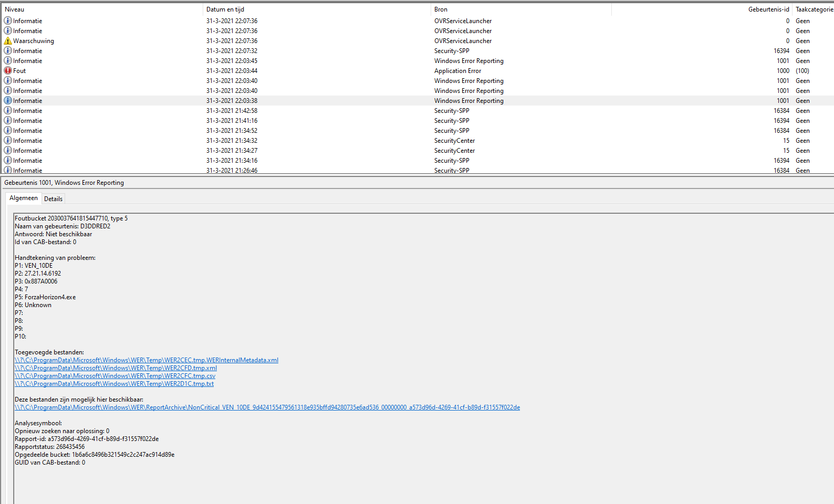Sort by the Gebeurtenis-id column header

click(702, 9)
